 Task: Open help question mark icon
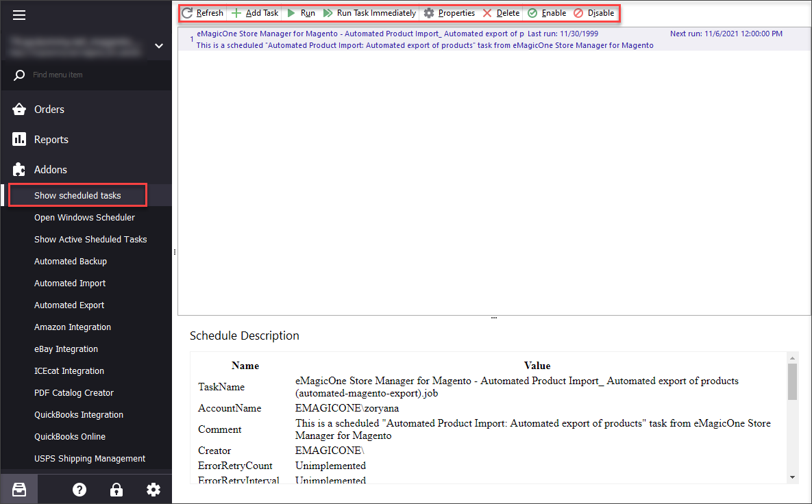tap(79, 490)
